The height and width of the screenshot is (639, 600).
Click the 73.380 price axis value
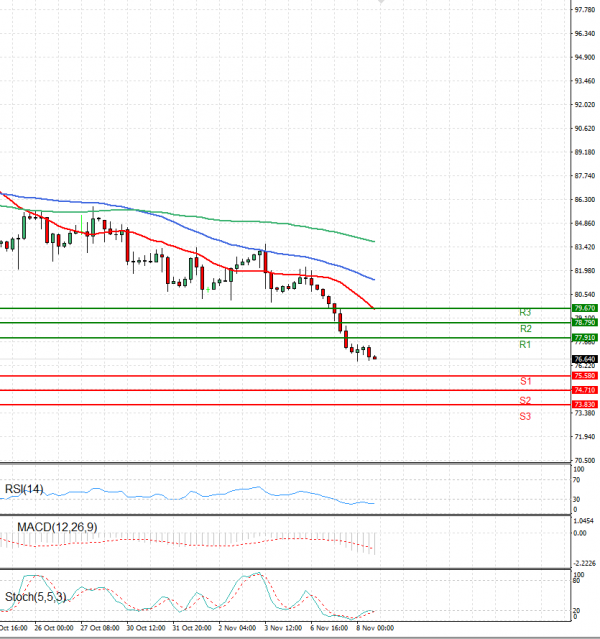click(585, 413)
